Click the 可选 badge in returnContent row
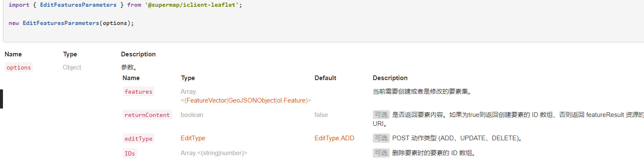The image size is (644, 164). tap(381, 115)
